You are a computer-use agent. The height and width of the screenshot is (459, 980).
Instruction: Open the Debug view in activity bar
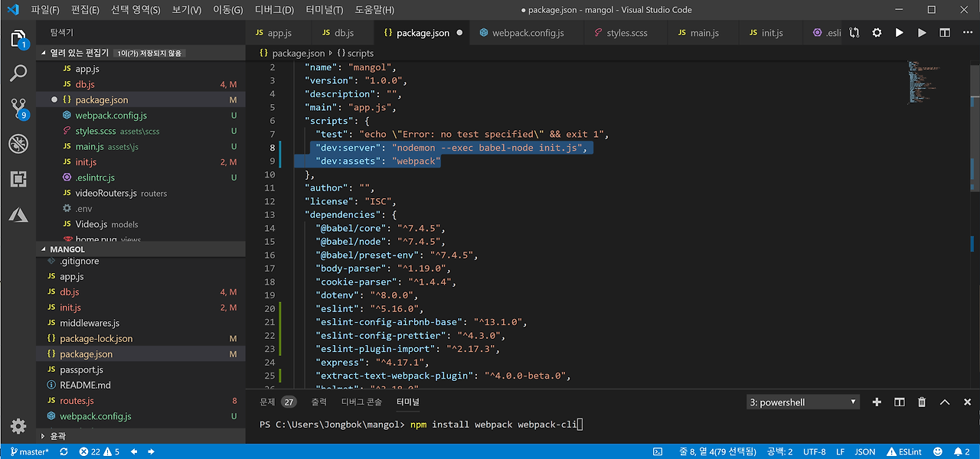click(x=18, y=144)
